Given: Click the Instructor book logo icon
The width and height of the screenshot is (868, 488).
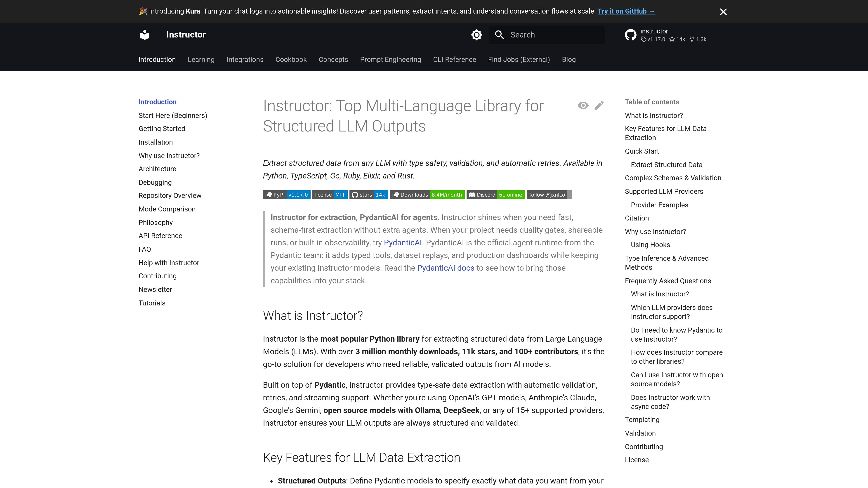Looking at the screenshot, I should pyautogui.click(x=145, y=35).
